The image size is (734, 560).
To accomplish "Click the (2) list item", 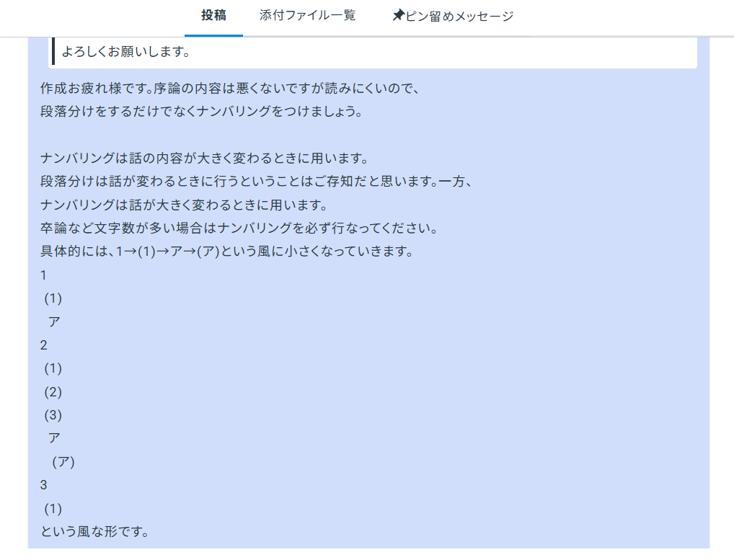I will (x=53, y=391).
